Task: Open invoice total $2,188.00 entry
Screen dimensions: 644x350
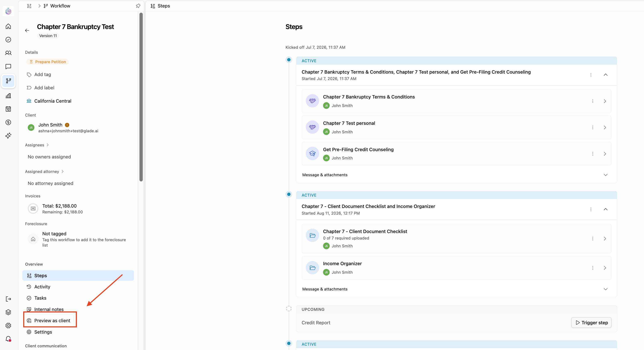Action: point(55,209)
